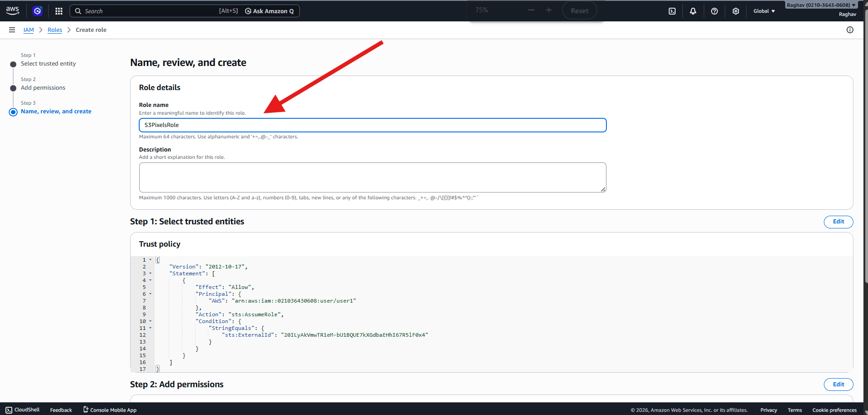Click the Ask Amazon Q button
This screenshot has height=415, width=868.
269,11
